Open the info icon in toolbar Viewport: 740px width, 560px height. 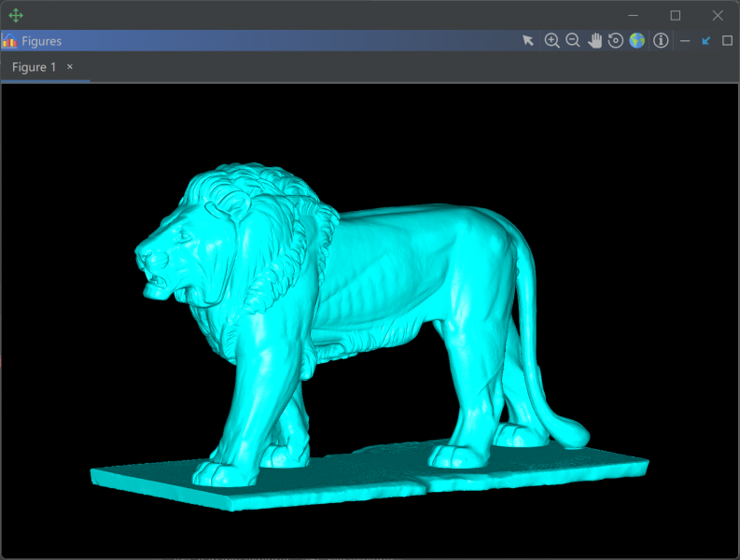(661, 41)
